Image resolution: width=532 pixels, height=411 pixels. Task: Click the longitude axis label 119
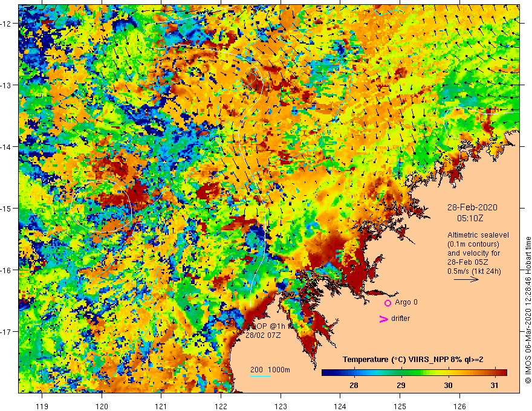point(42,406)
